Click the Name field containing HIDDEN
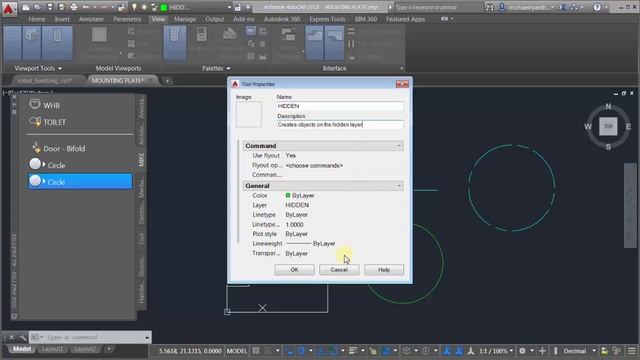640x360 pixels. click(x=340, y=106)
